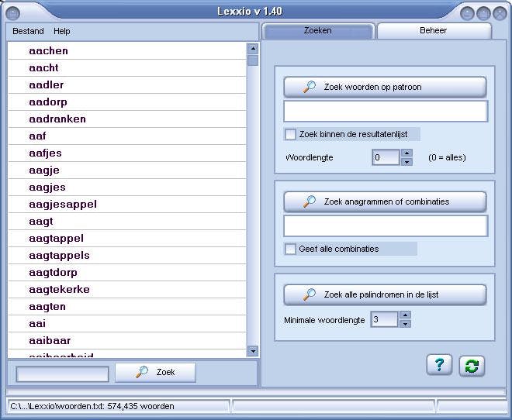
Task: Select the word 'aagjes'
Action: pos(127,188)
